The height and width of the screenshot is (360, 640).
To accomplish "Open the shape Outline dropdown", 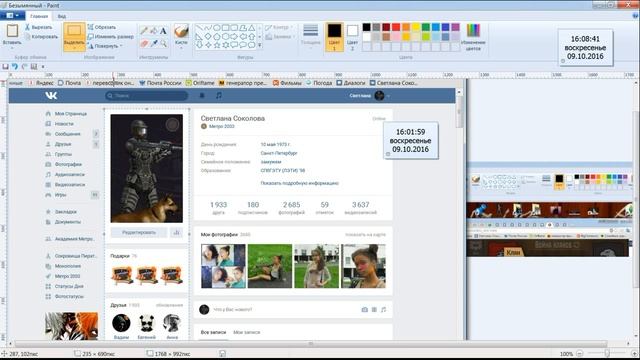I will click(x=279, y=27).
